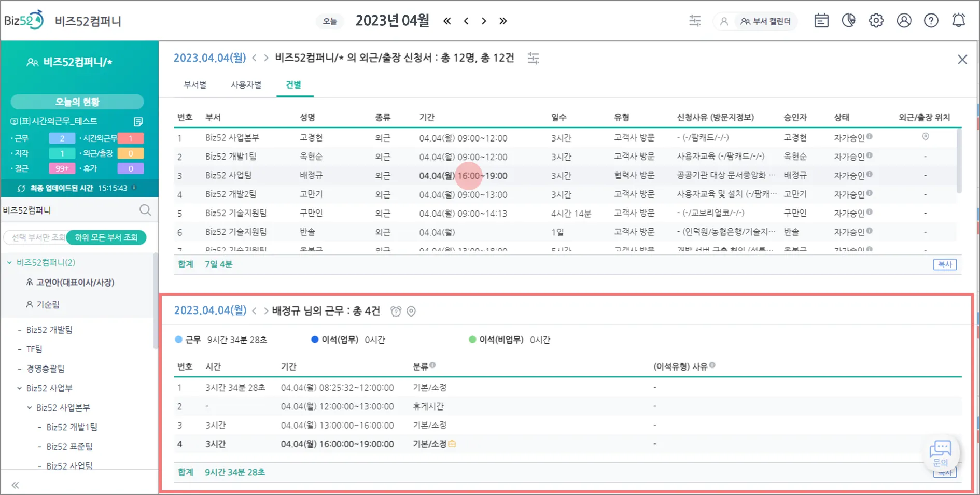This screenshot has height=495, width=980.
Task: Open the pie chart statistics icon
Action: 849,21
